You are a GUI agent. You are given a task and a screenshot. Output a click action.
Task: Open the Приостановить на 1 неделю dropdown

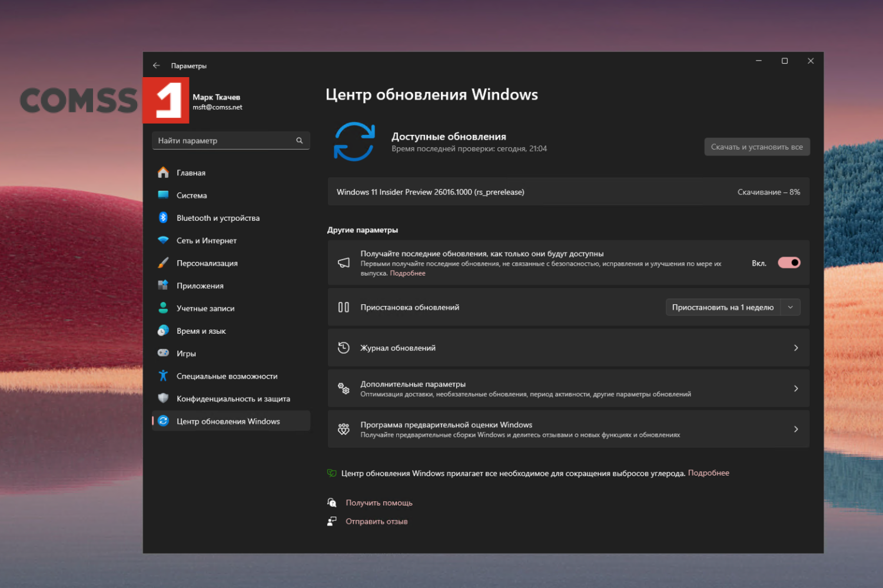click(791, 307)
